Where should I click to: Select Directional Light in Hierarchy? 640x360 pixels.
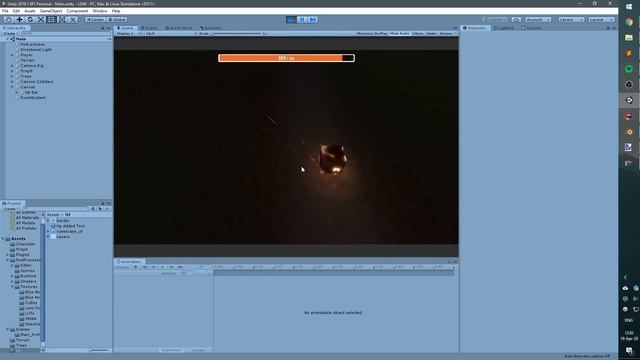[36, 49]
